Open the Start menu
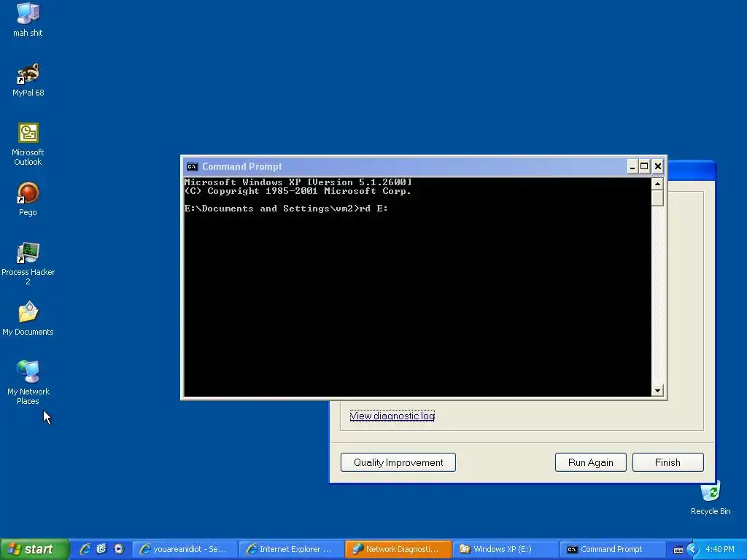Image resolution: width=747 pixels, height=560 pixels. [x=34, y=549]
